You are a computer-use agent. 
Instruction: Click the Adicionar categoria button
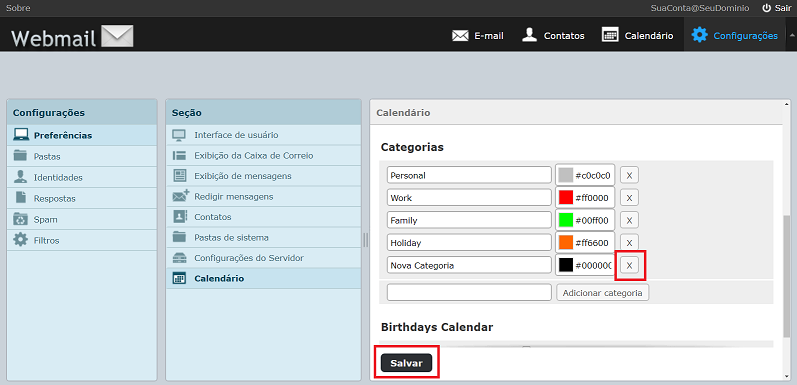pyautogui.click(x=602, y=292)
